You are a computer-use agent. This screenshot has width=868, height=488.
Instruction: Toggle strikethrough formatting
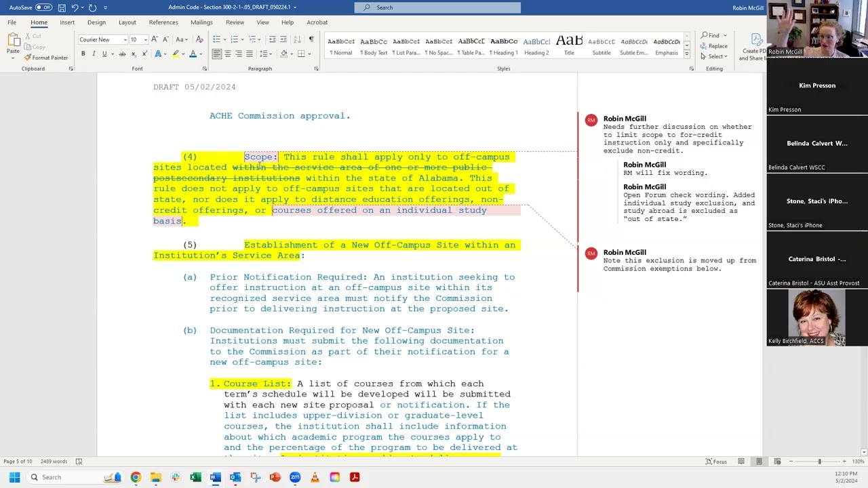click(x=123, y=54)
